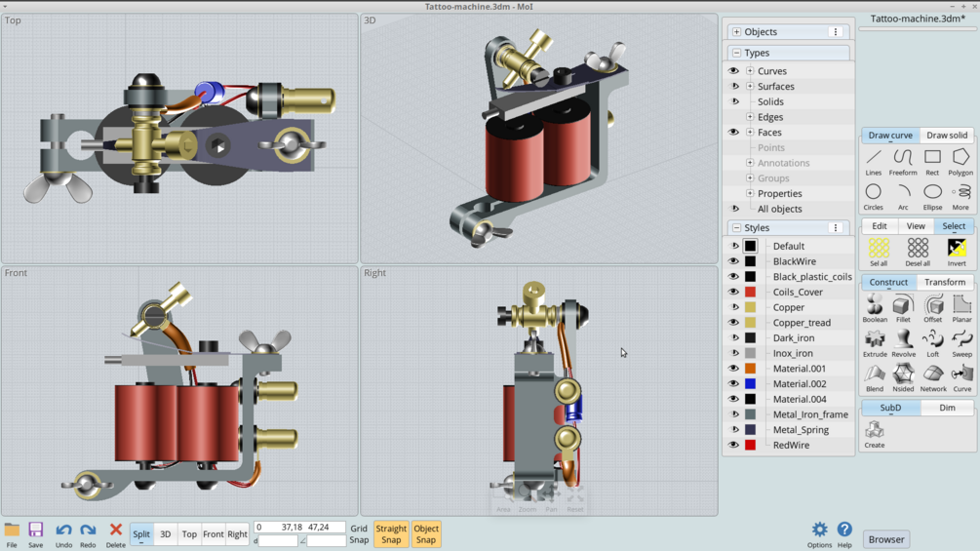The width and height of the screenshot is (980, 551).
Task: Choose the Nsided tool
Action: pos(903,378)
